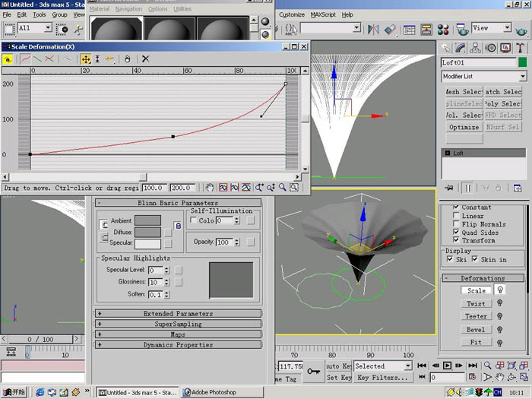Viewport: 532px width, 399px height.
Task: Play the animation
Action: [x=447, y=366]
